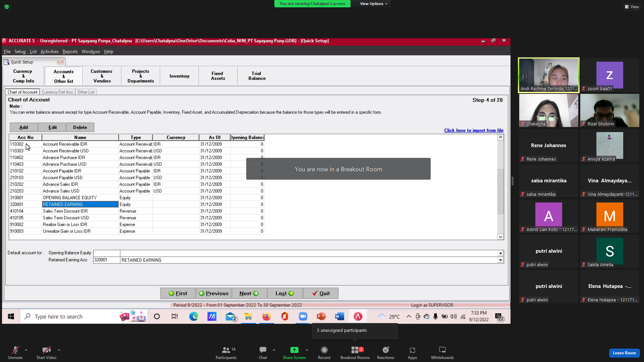644x362 pixels.
Task: Open the File menu
Action: click(7, 52)
